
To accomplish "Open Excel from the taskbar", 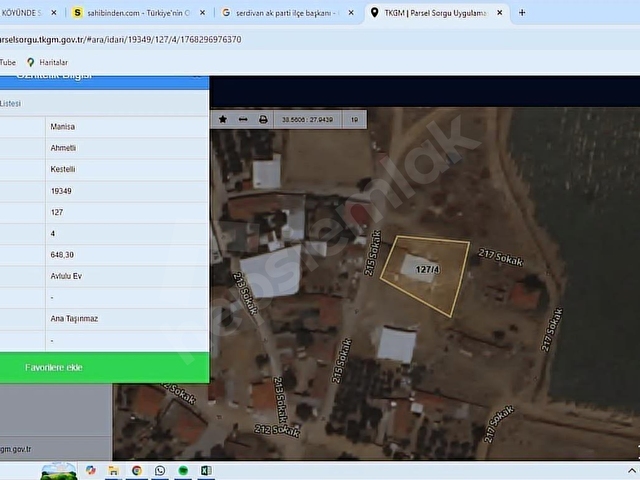I will 206,471.
